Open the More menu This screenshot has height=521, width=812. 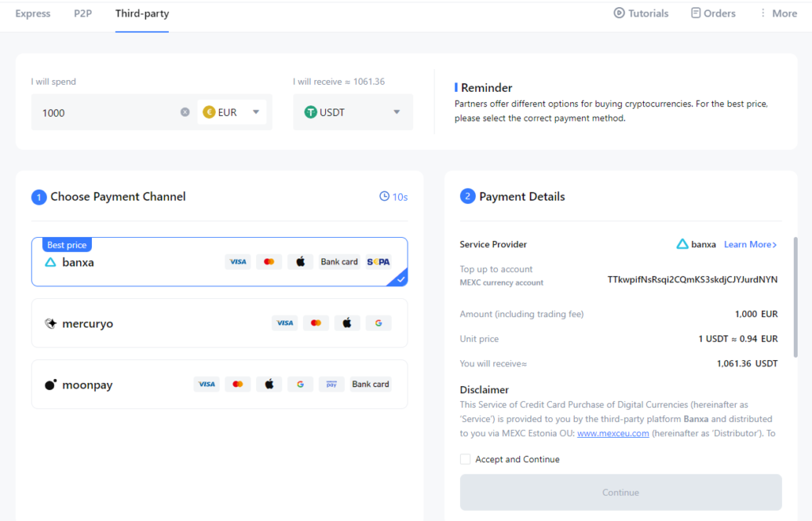pyautogui.click(x=777, y=13)
